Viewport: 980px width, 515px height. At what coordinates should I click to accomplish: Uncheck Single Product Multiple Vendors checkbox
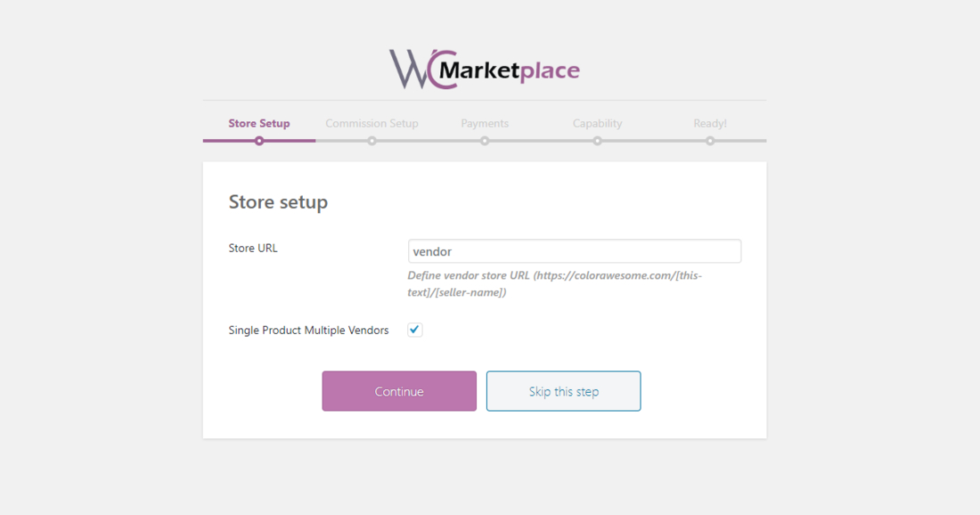(x=415, y=330)
